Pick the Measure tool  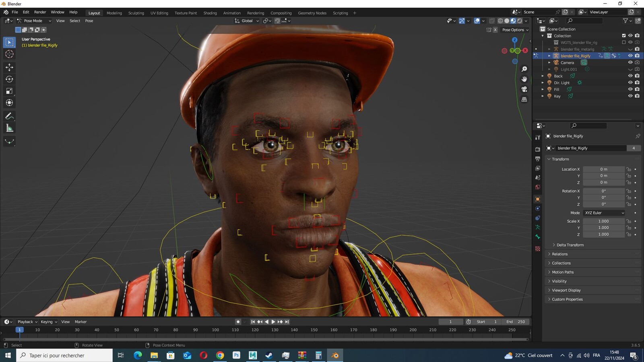point(9,128)
